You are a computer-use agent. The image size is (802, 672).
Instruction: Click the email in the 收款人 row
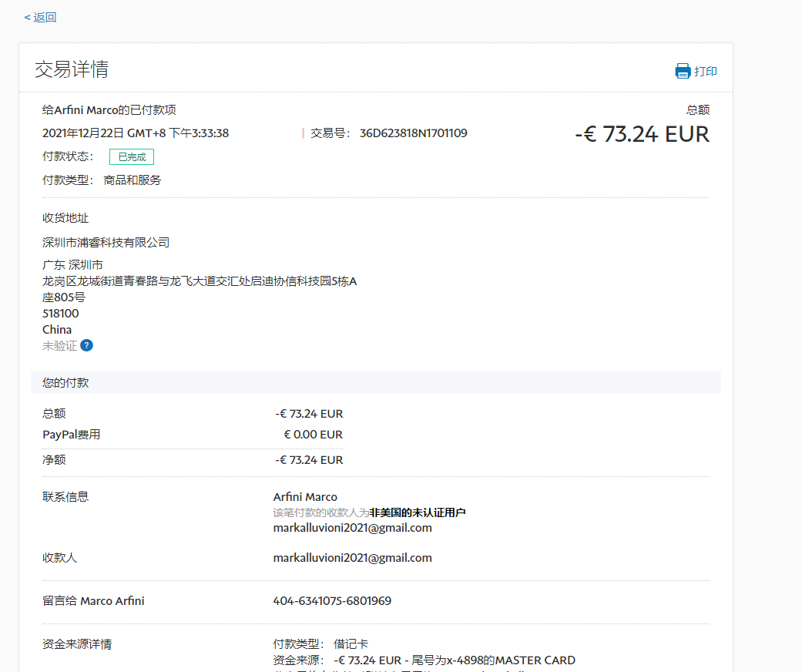[352, 558]
